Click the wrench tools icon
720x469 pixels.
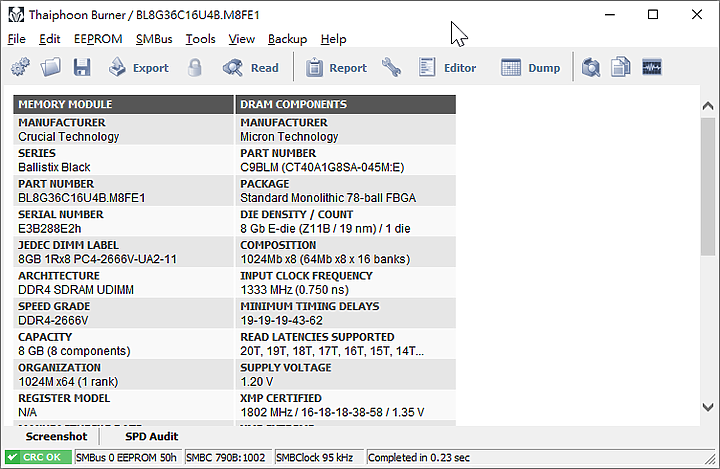coord(391,68)
